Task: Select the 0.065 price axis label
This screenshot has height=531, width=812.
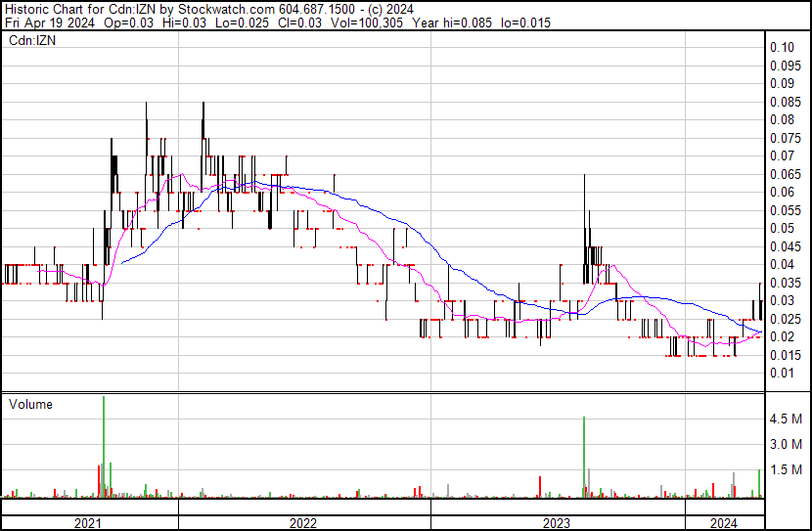Action: click(x=786, y=174)
